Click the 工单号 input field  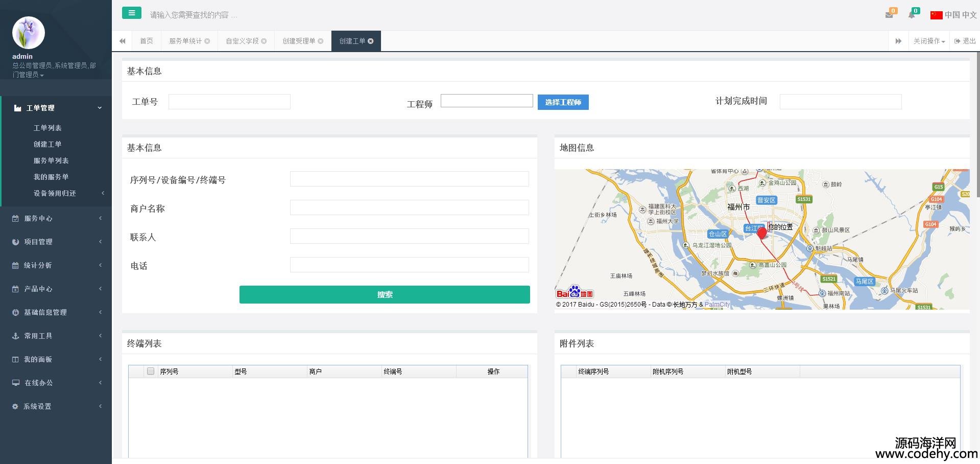[229, 102]
